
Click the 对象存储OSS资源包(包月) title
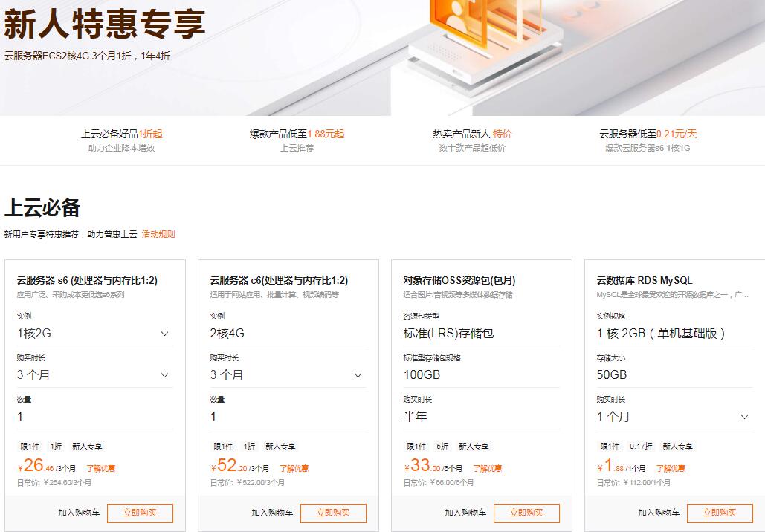tap(459, 280)
